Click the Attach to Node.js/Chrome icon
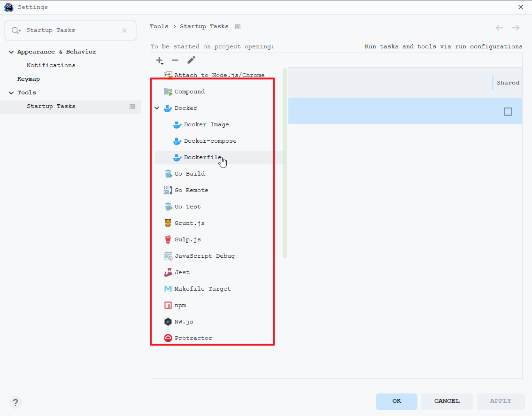 tap(168, 75)
